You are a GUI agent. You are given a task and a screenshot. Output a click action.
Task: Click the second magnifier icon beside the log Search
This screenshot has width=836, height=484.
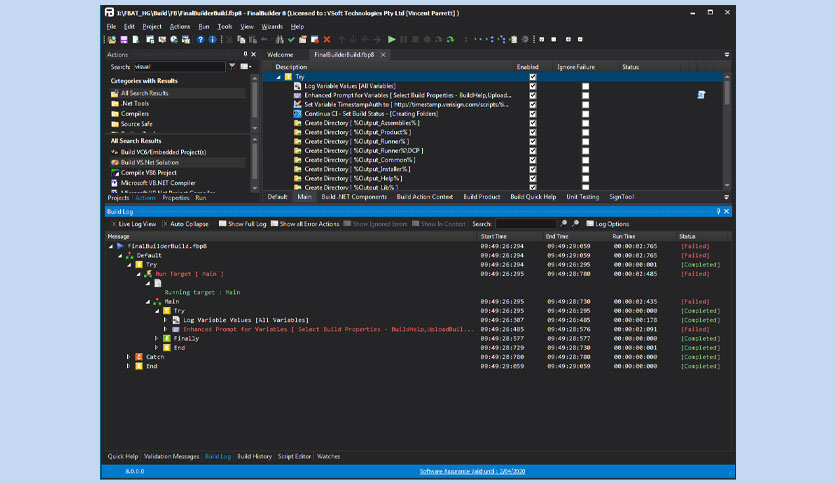tap(575, 224)
